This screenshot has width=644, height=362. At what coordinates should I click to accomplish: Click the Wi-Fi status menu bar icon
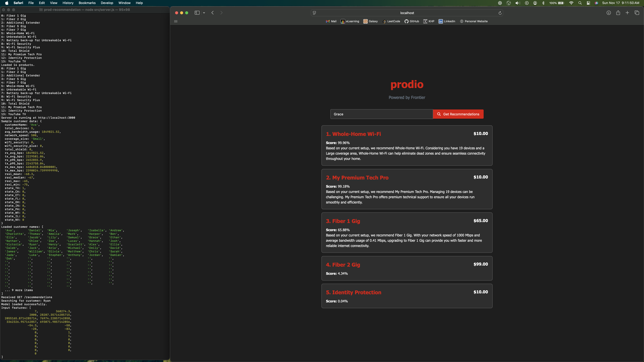[571, 3]
